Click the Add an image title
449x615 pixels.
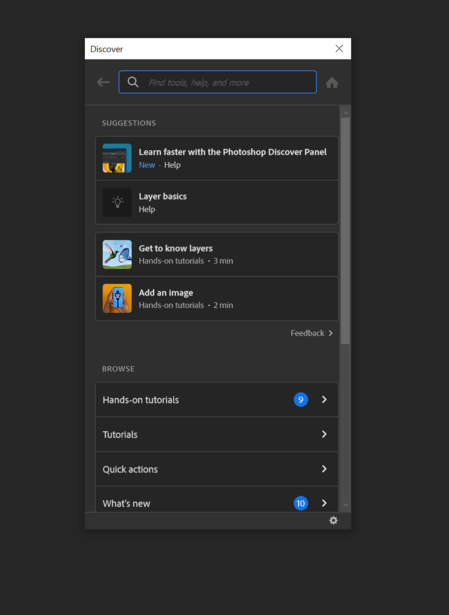(165, 293)
